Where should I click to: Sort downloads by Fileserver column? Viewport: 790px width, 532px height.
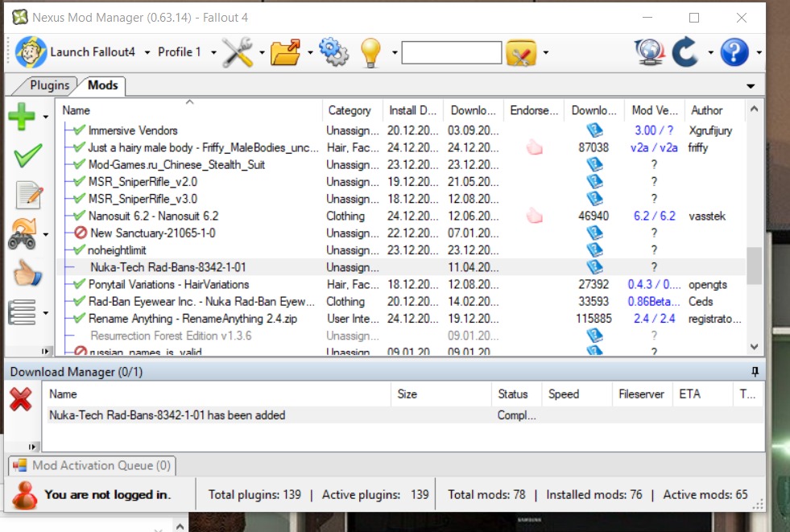click(x=643, y=394)
